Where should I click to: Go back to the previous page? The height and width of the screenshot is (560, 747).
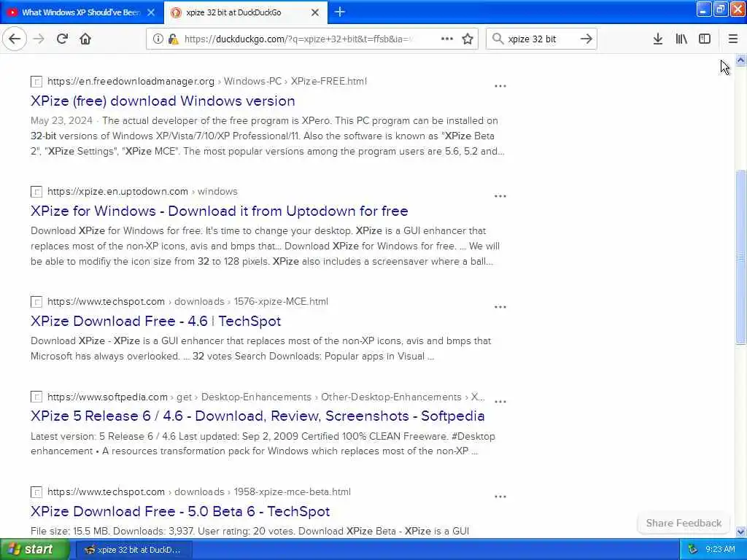point(15,39)
